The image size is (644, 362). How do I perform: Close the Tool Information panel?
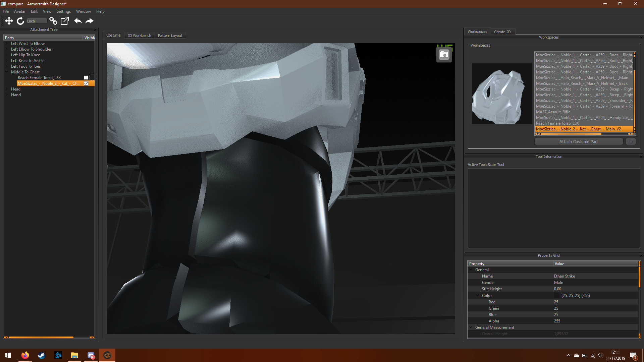click(x=641, y=157)
